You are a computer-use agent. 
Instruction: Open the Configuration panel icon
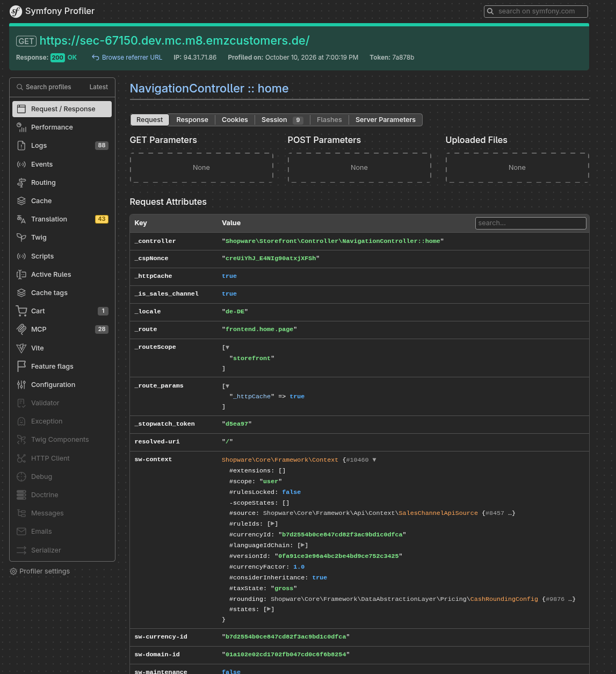21,385
